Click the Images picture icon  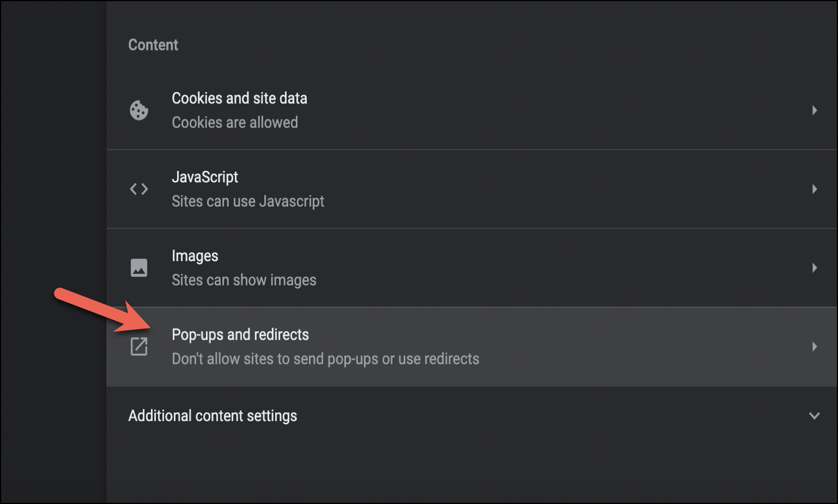tap(139, 268)
